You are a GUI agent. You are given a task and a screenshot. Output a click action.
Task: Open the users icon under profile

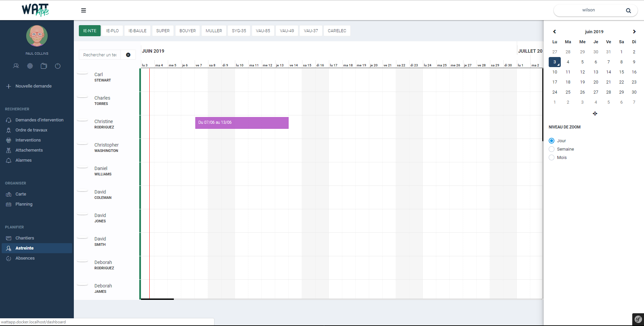tap(16, 66)
